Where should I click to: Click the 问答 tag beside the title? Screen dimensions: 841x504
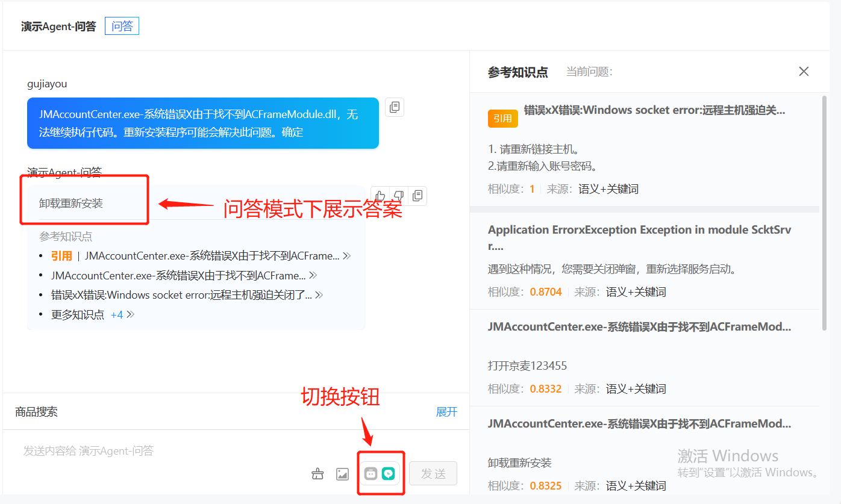122,26
